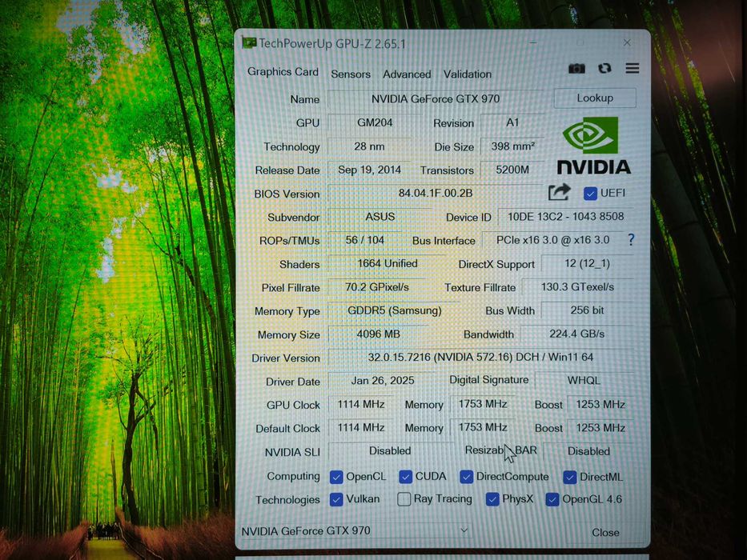Click the Digital Signature value WHQL

click(584, 381)
